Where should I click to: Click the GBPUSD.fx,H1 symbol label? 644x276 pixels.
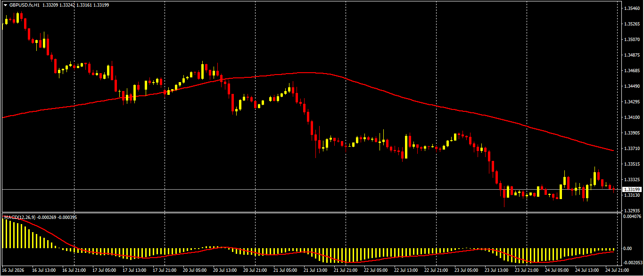tap(24, 5)
